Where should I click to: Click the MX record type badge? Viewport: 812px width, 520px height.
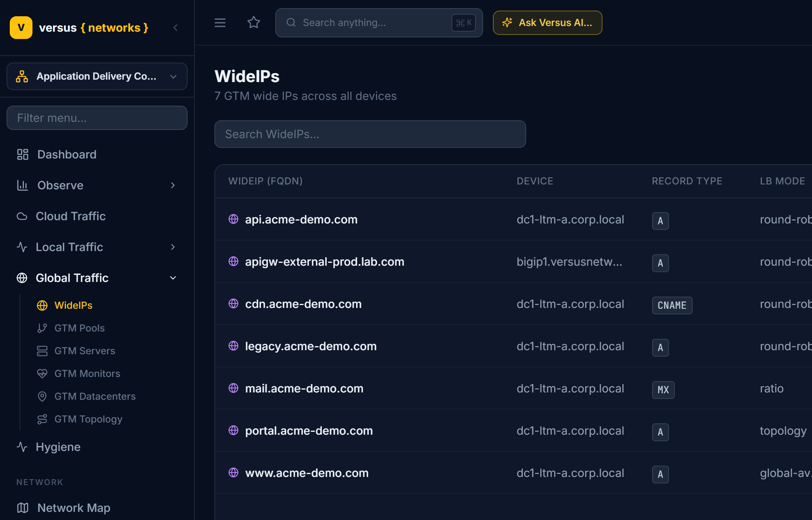(x=663, y=390)
